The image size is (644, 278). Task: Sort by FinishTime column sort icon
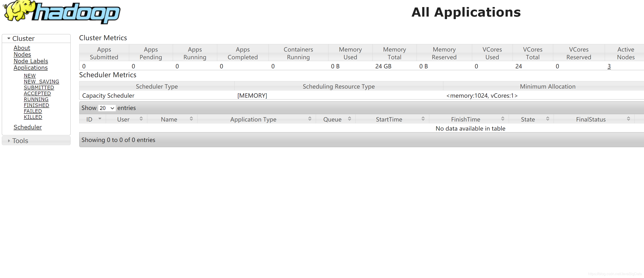click(503, 119)
